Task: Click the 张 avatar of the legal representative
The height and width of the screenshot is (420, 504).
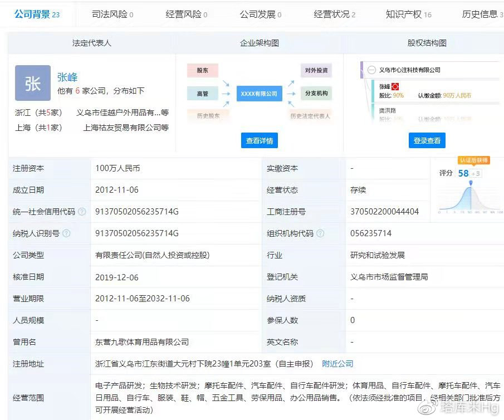Action: click(x=32, y=83)
